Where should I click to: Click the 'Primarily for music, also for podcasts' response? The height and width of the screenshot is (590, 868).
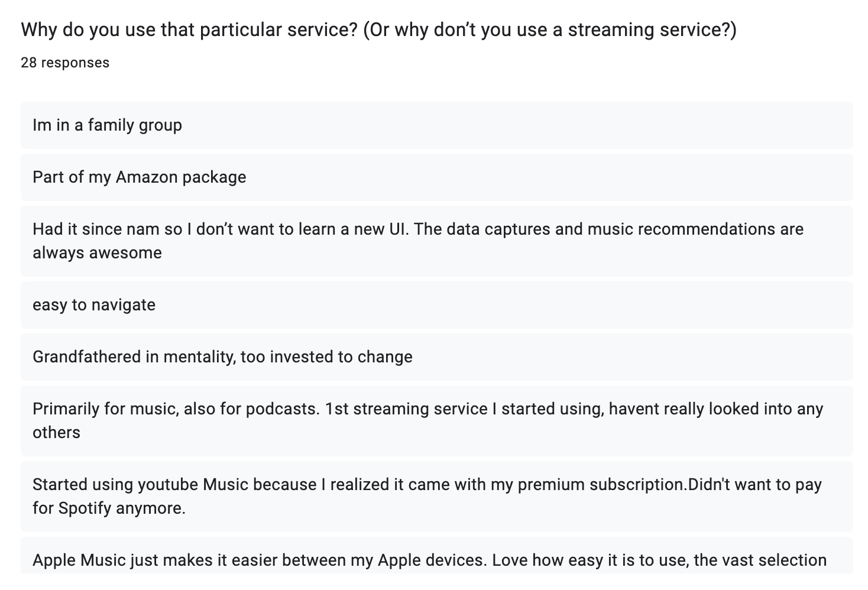(436, 421)
